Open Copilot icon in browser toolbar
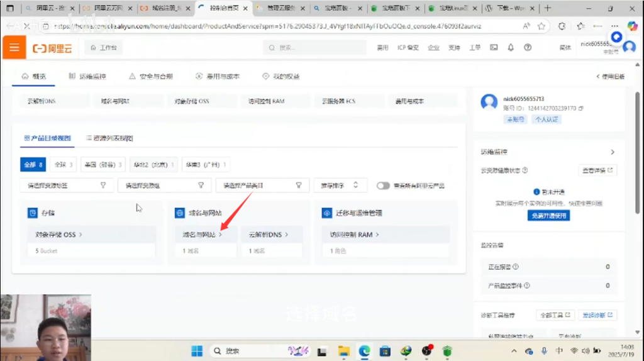Image resolution: width=644 pixels, height=361 pixels. click(632, 26)
